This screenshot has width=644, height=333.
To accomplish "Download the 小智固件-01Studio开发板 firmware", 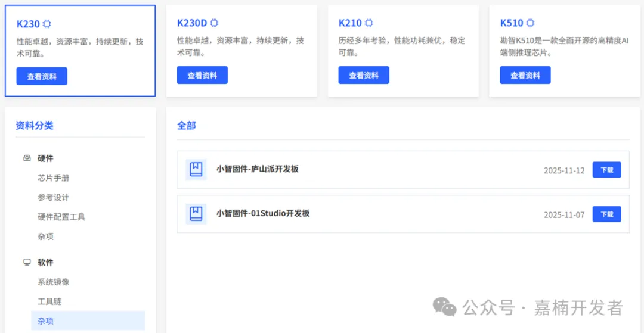I will coord(606,214).
